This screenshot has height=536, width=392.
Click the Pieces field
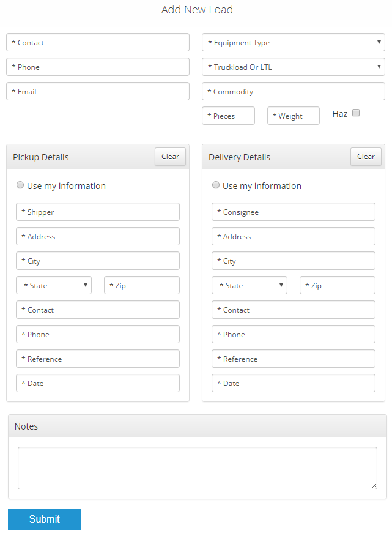click(228, 116)
